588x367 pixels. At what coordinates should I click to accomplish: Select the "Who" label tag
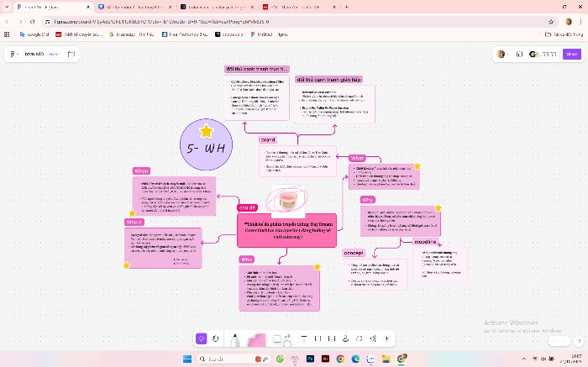(246, 260)
